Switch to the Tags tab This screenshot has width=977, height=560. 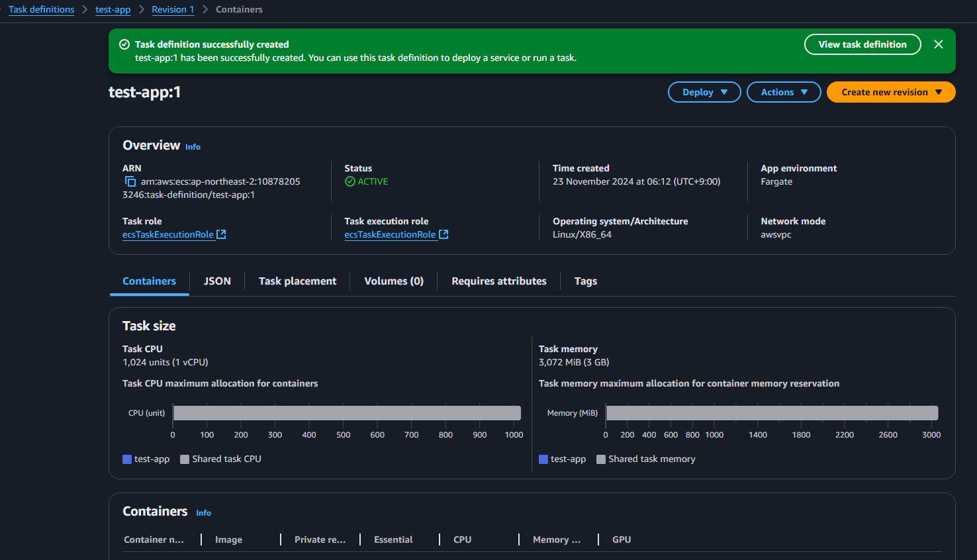586,281
